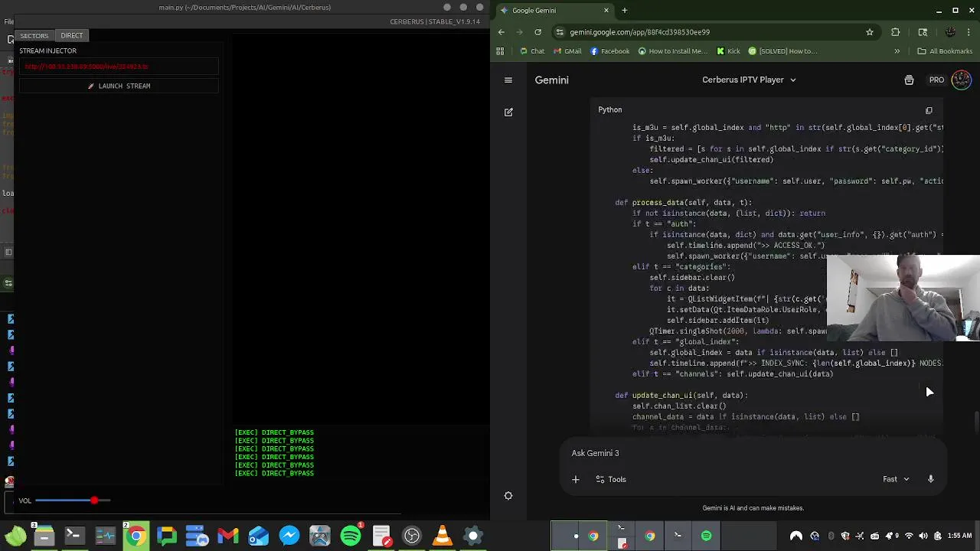Click the 'def update_chan_ui' line in the code
The width and height of the screenshot is (980, 551).
pos(681,396)
